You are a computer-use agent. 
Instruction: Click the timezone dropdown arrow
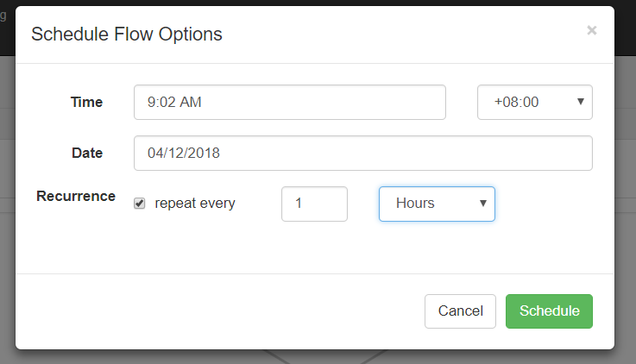[581, 102]
